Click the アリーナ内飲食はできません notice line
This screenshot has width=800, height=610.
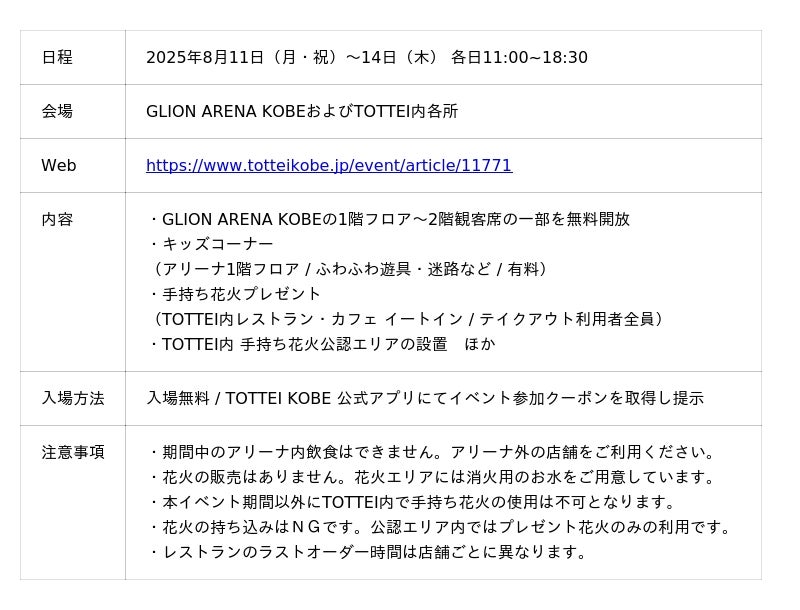click(432, 452)
